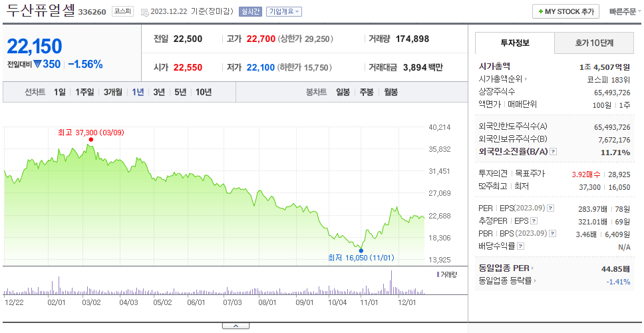Click the 목표주가 link
Screen dimensions: 644x333
pyautogui.click(x=530, y=174)
